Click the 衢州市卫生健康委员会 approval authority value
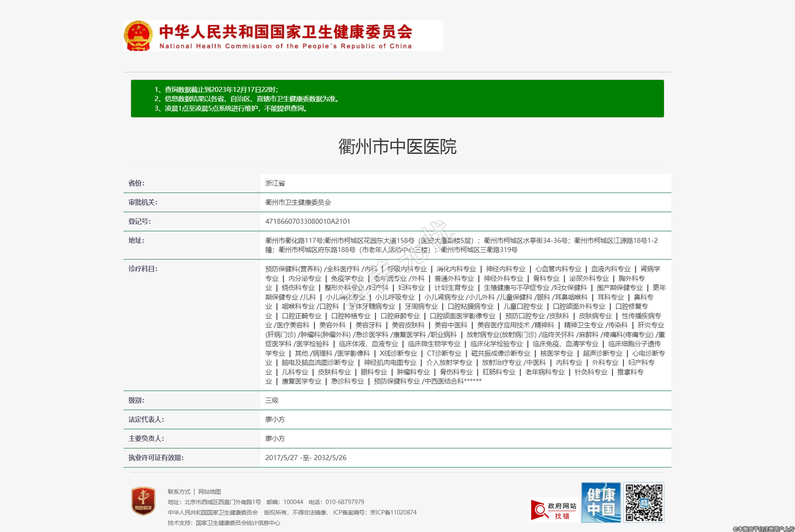This screenshot has width=795, height=532. [298, 202]
